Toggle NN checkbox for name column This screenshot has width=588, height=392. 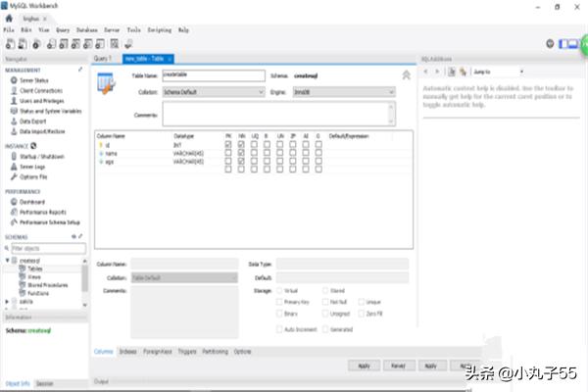[241, 153]
